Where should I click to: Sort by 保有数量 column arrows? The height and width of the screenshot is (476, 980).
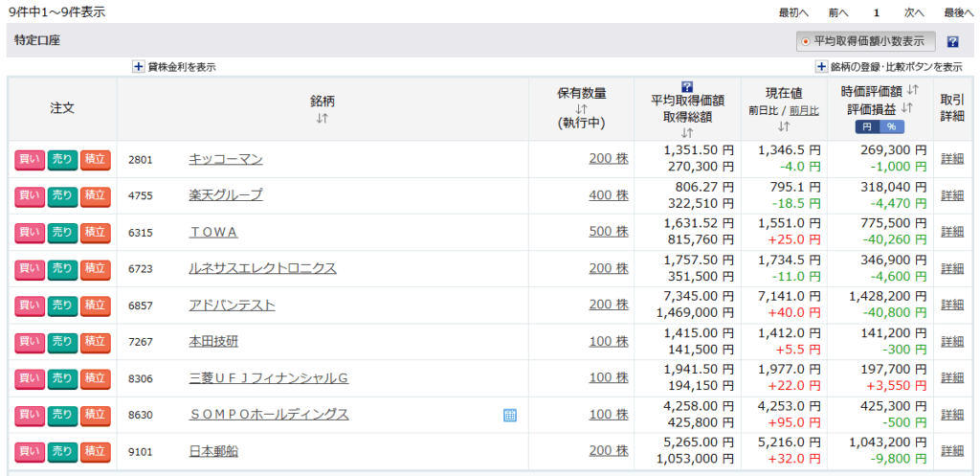[581, 108]
